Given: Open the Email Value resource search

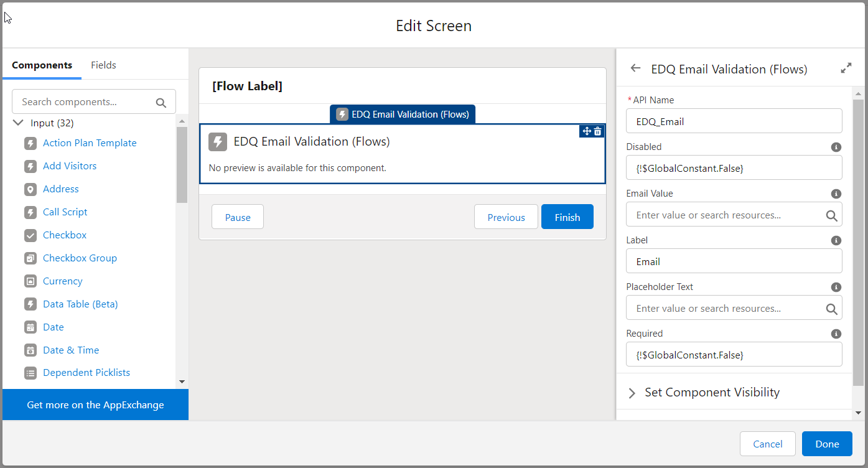Looking at the screenshot, I should [832, 215].
